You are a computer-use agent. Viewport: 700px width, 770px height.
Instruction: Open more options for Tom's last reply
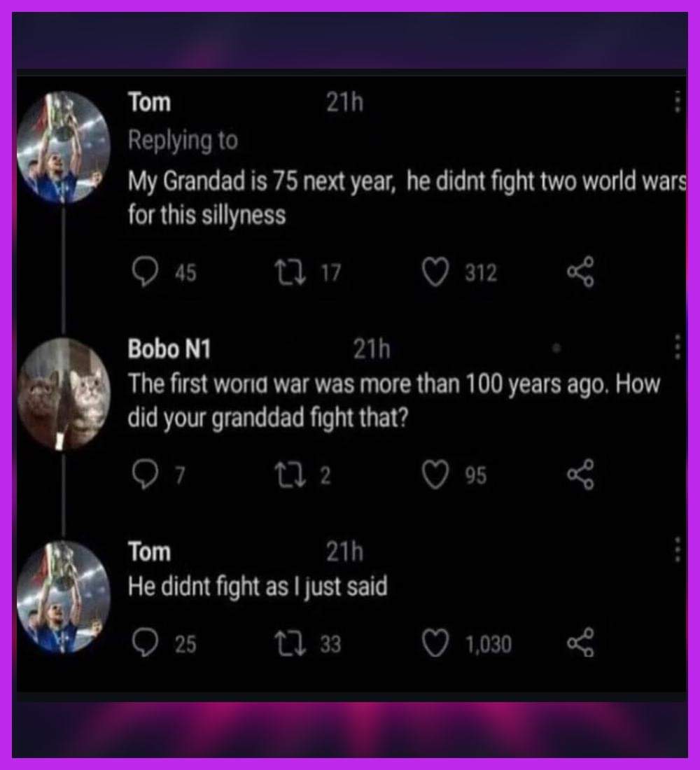(677, 551)
